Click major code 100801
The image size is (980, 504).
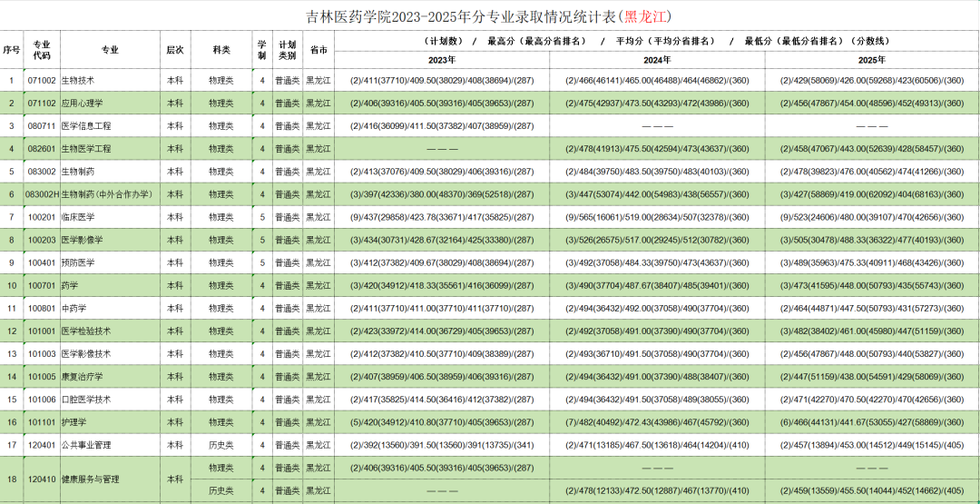(42, 308)
